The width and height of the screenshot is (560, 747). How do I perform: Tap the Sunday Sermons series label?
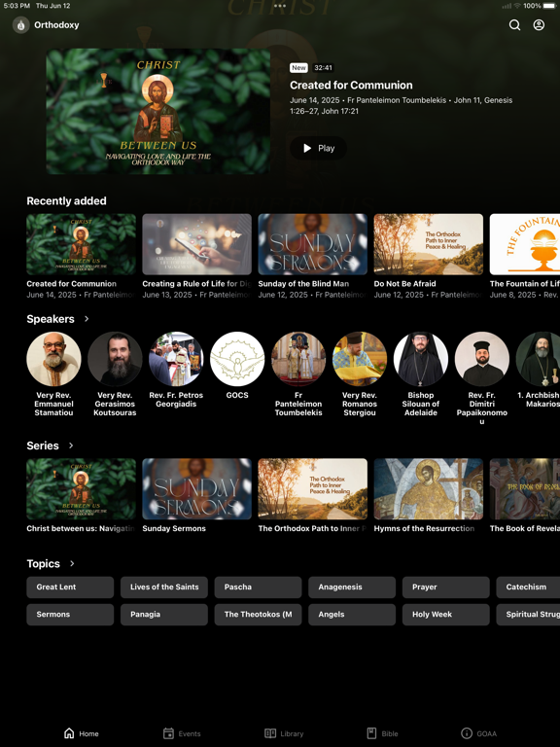(x=174, y=528)
